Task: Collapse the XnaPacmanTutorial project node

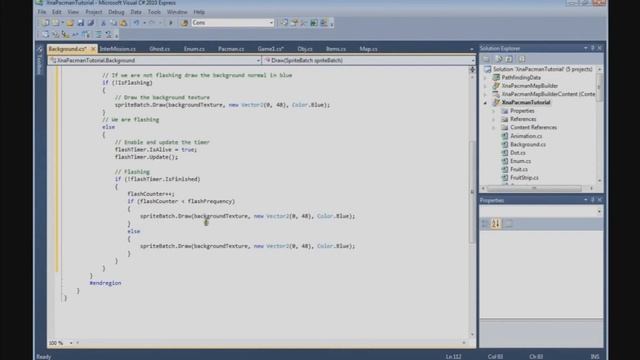Action: point(486,103)
